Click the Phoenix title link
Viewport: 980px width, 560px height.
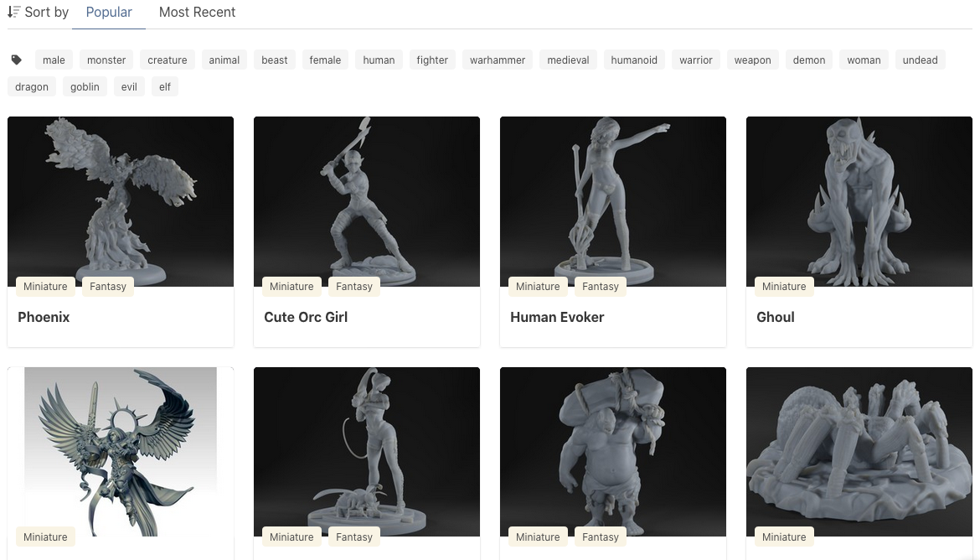(44, 317)
